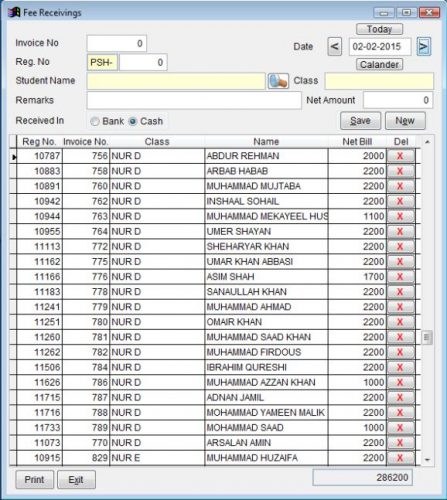Click the Remarks input field

tap(194, 100)
